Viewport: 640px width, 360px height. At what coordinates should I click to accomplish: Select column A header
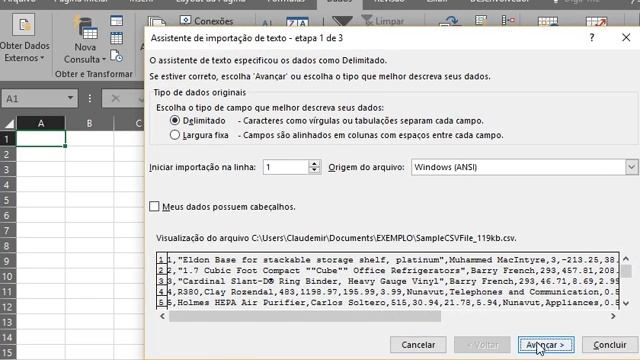pyautogui.click(x=41, y=123)
